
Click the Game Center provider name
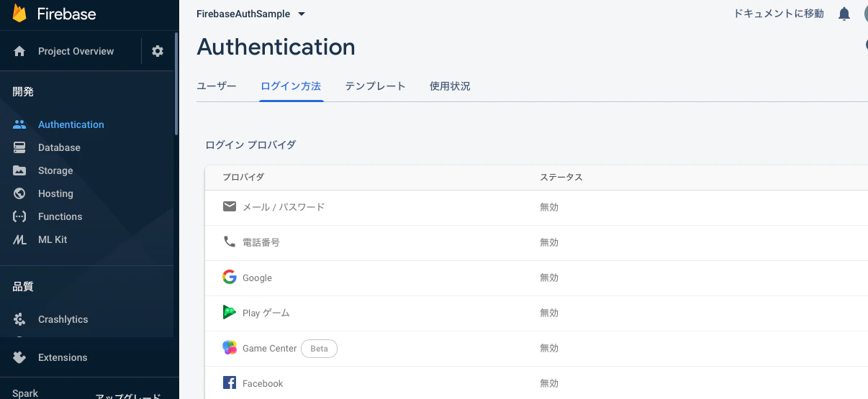click(269, 348)
